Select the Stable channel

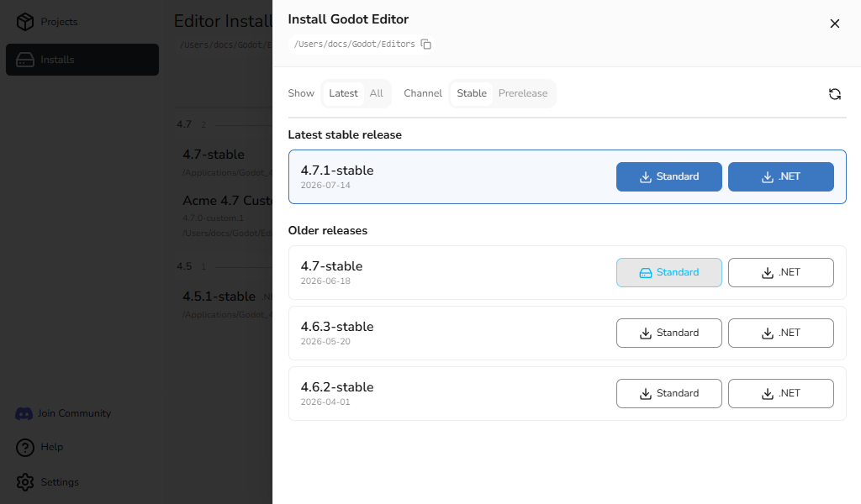click(472, 93)
